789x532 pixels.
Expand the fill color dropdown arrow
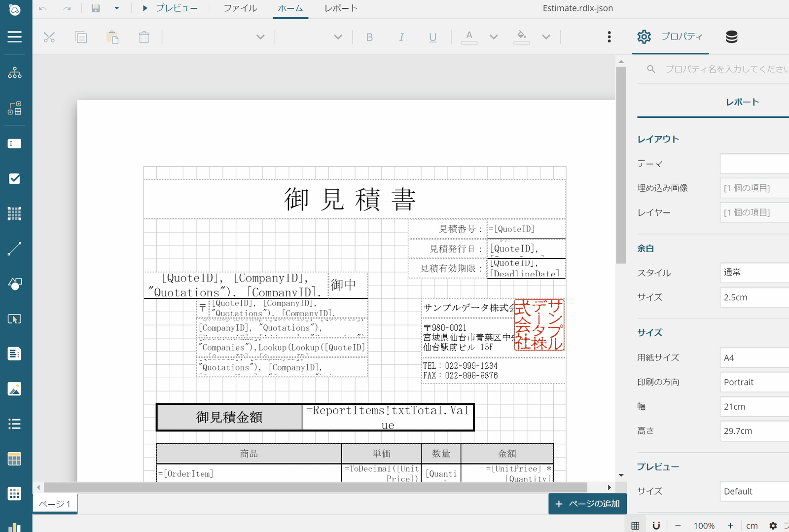(x=546, y=37)
